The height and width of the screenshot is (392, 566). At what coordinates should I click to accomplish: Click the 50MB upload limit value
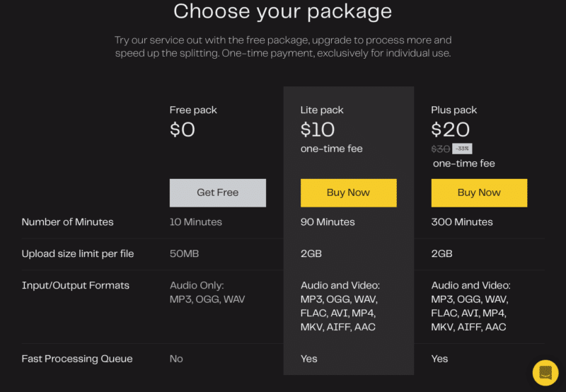[x=184, y=254]
